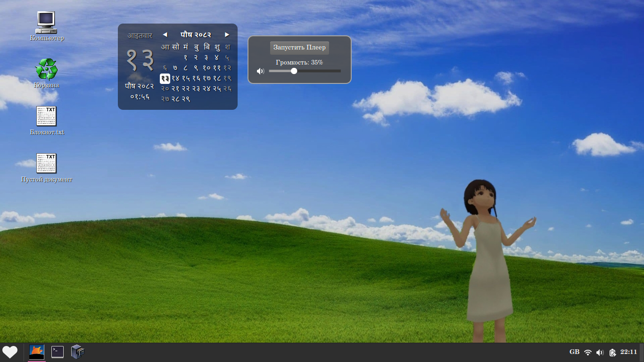Adjust the Громкость volume slider

305,71
